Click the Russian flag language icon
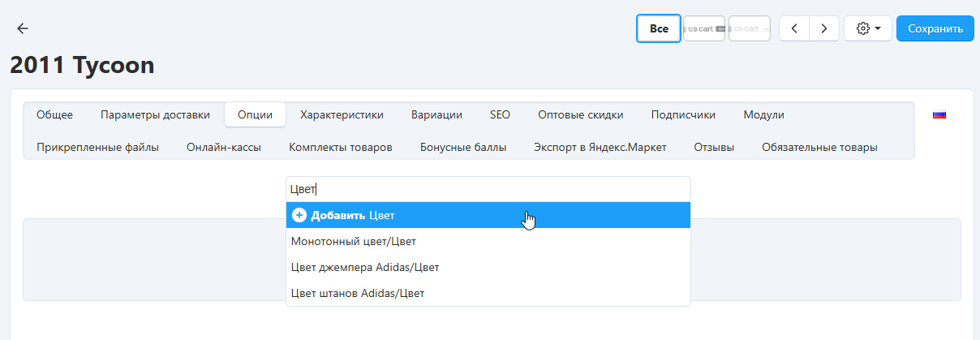The height and width of the screenshot is (340, 980). pyautogui.click(x=939, y=115)
